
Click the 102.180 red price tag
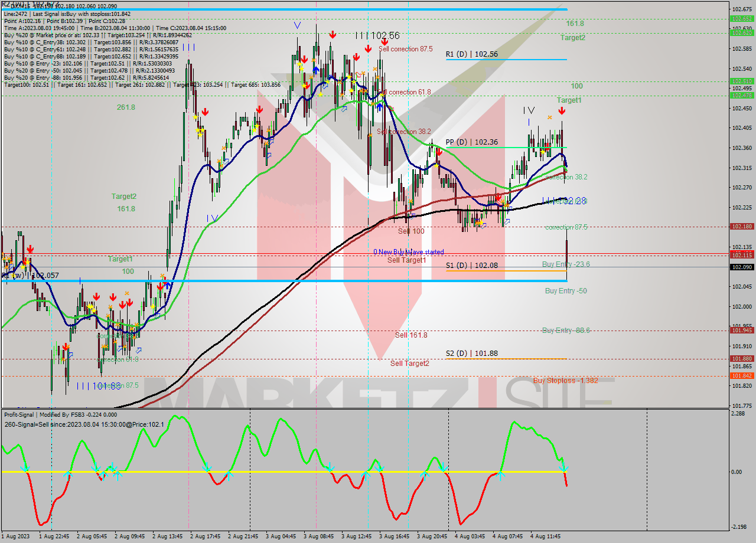(x=742, y=227)
